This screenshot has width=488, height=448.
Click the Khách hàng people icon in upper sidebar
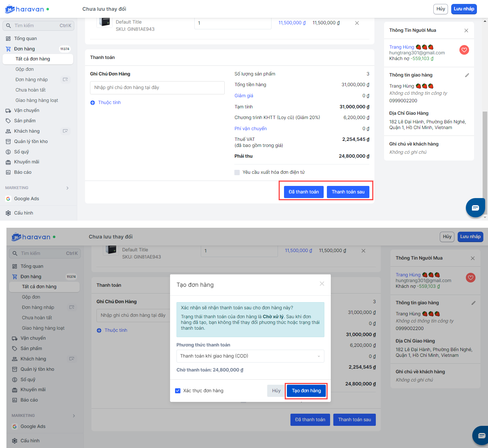point(8,131)
